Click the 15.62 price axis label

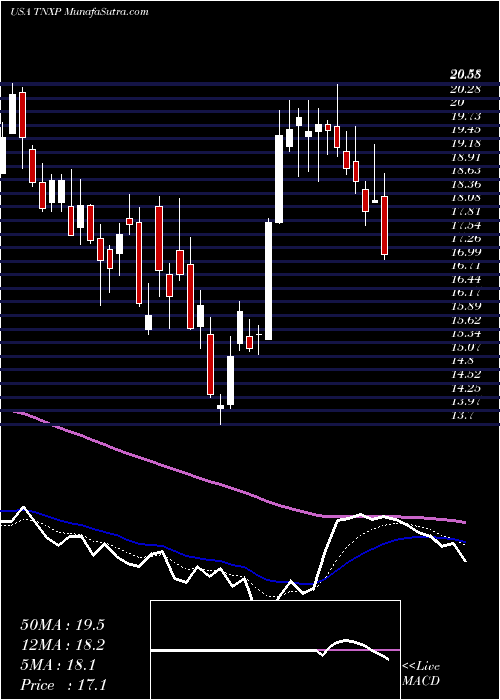[466, 321]
